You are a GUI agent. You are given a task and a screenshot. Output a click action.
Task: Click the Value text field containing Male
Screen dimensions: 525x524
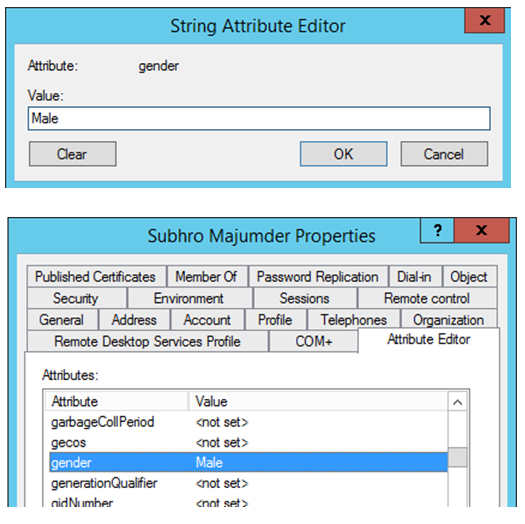coord(259,119)
